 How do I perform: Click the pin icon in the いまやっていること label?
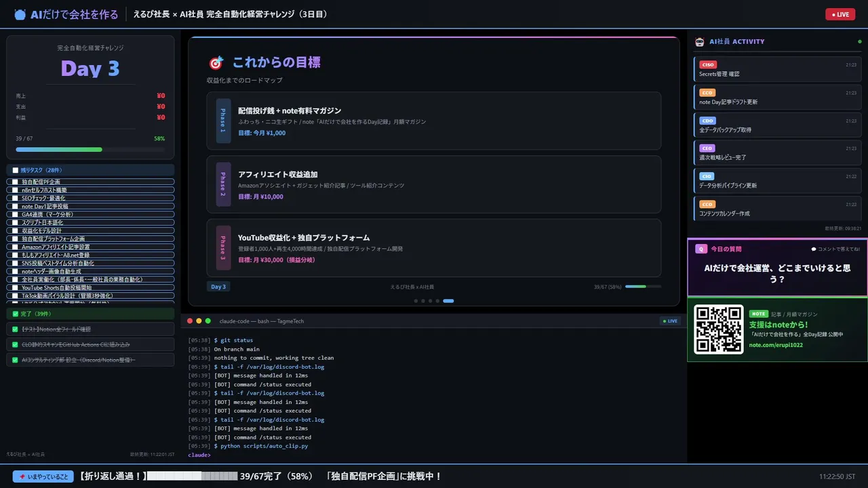[22, 476]
